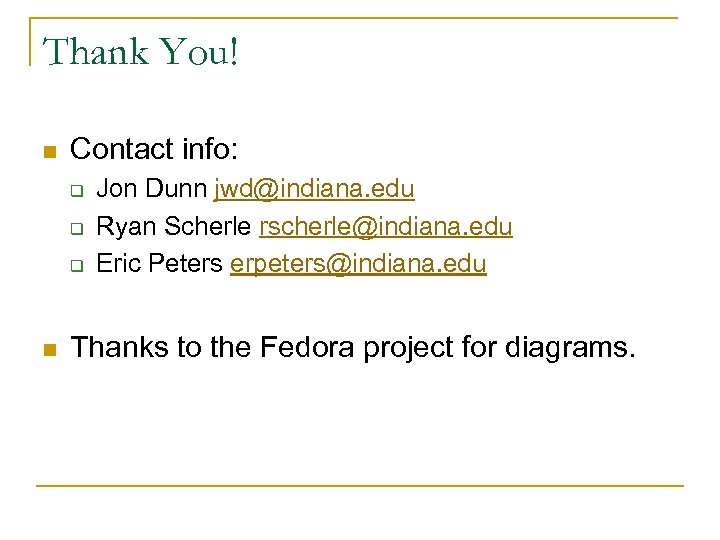Click the name Eric Peters
Screen dimensions: 720x540
tap(160, 264)
